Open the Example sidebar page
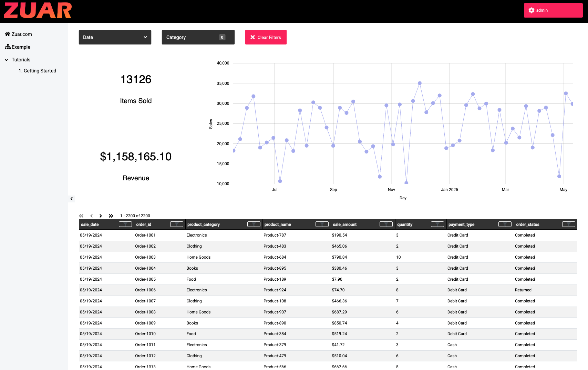 click(x=21, y=47)
